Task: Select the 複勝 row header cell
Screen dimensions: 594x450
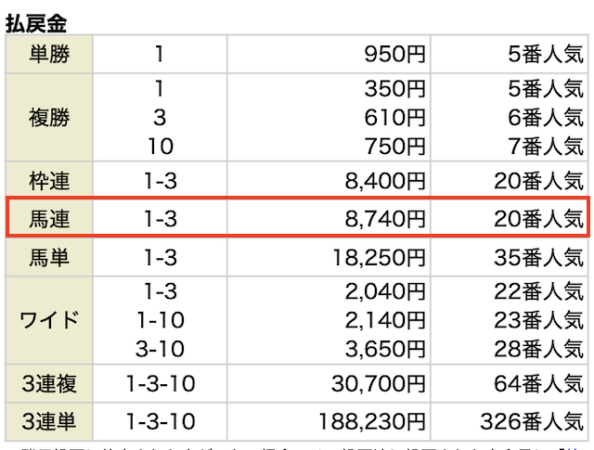Action: (49, 117)
